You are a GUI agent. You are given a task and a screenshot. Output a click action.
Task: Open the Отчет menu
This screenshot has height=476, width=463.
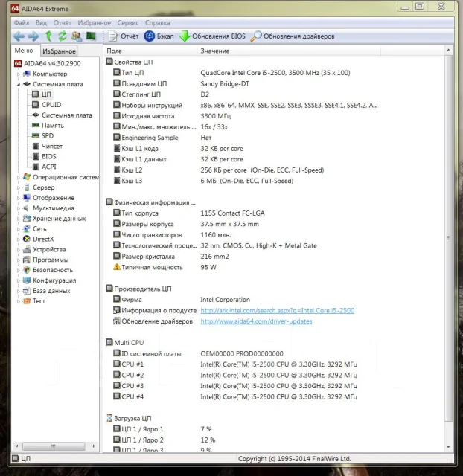63,23
